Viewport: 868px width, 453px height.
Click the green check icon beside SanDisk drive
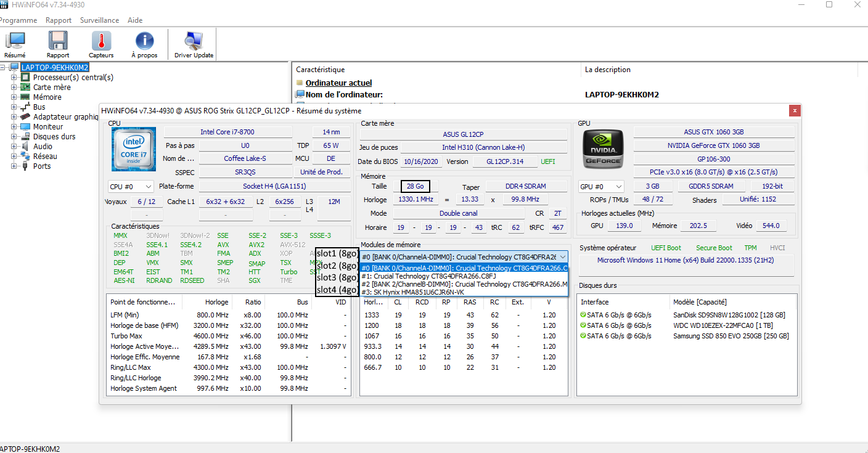pos(583,315)
